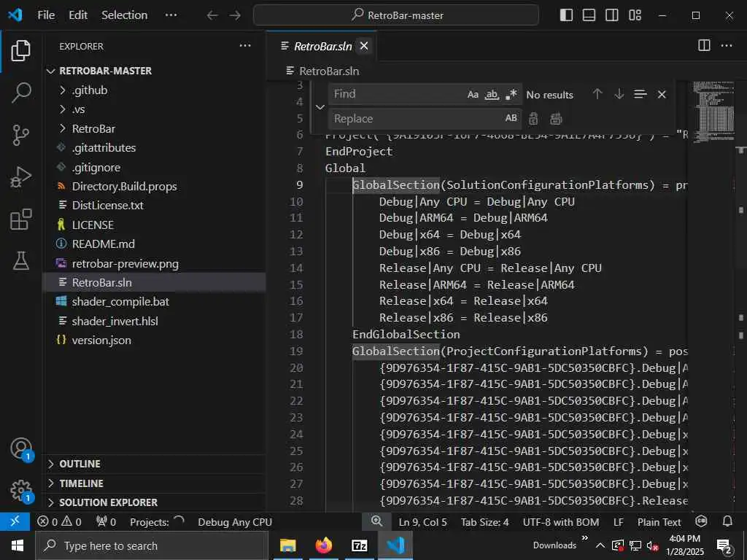
Task: Open the Source Control view
Action: tap(20, 135)
